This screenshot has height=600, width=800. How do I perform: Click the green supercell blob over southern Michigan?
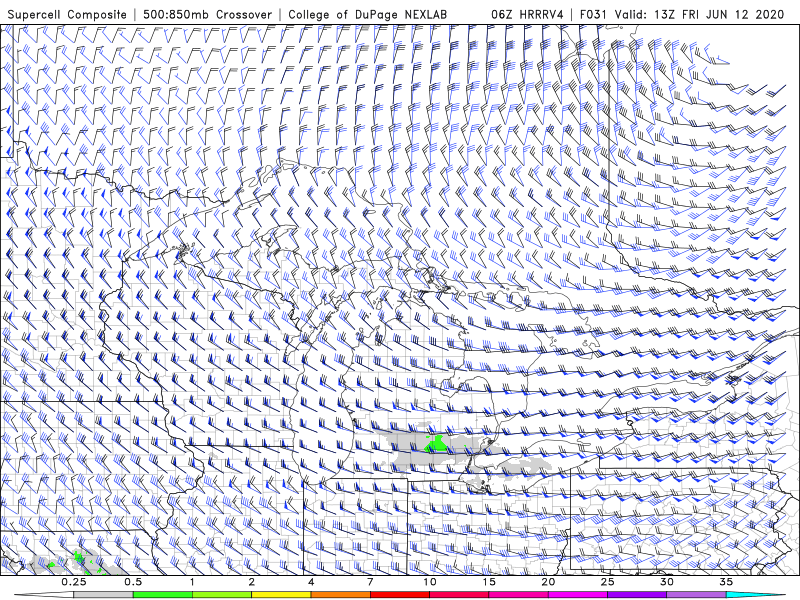coord(437,444)
